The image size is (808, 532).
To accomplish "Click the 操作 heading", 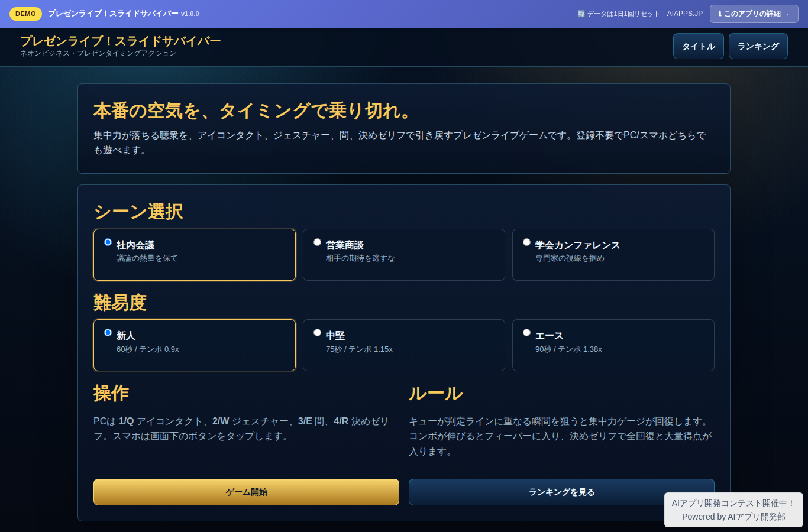I will click(x=111, y=393).
